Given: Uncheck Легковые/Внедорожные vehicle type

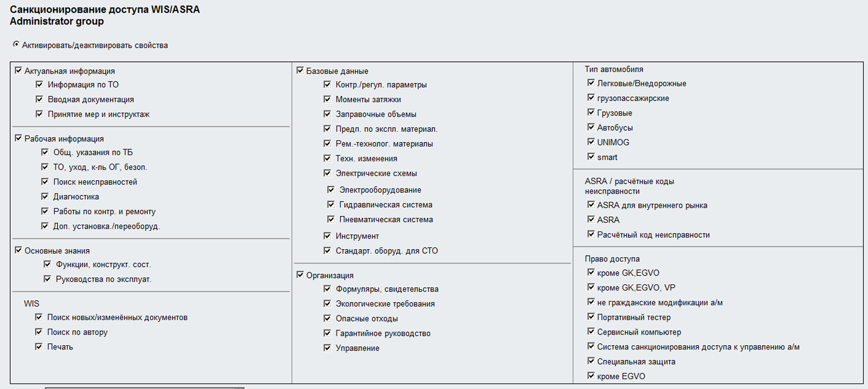Looking at the screenshot, I should 591,82.
